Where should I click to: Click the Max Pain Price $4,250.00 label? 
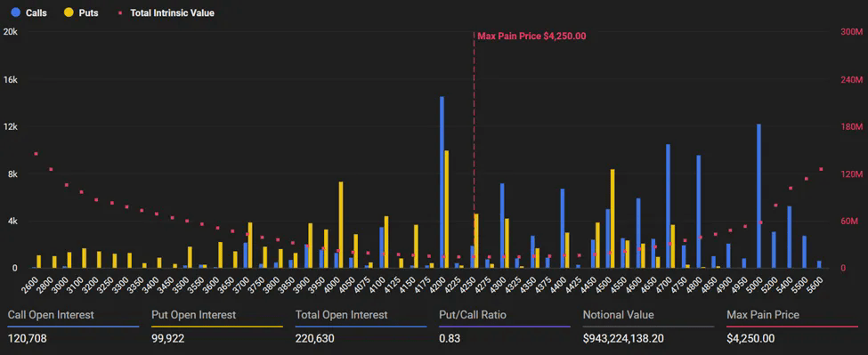click(531, 36)
